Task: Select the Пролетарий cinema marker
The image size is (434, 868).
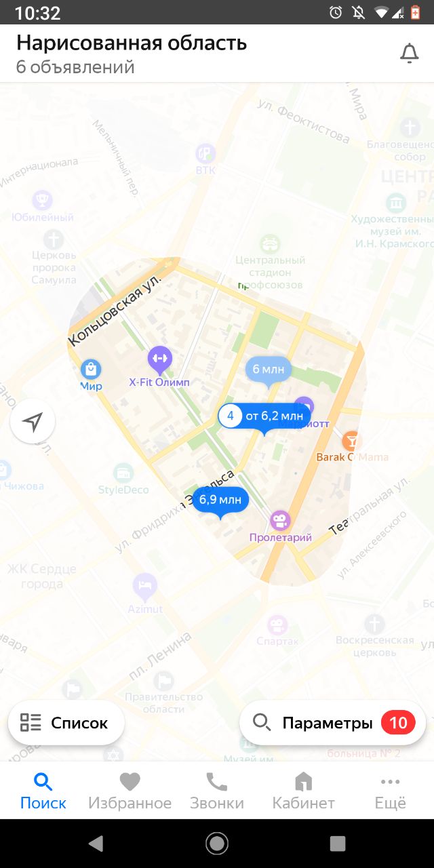Action: point(280,521)
